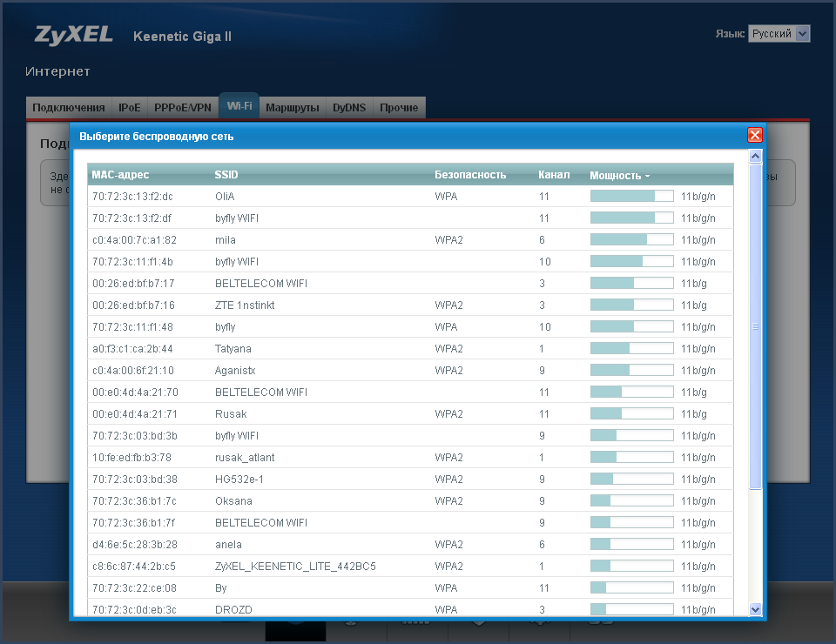Choose the HG532e-1 network
This screenshot has height=644, width=836.
click(410, 480)
